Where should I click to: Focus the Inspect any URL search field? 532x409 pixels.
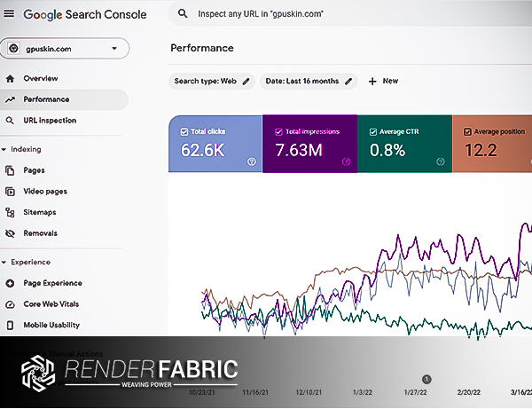pyautogui.click(x=350, y=13)
